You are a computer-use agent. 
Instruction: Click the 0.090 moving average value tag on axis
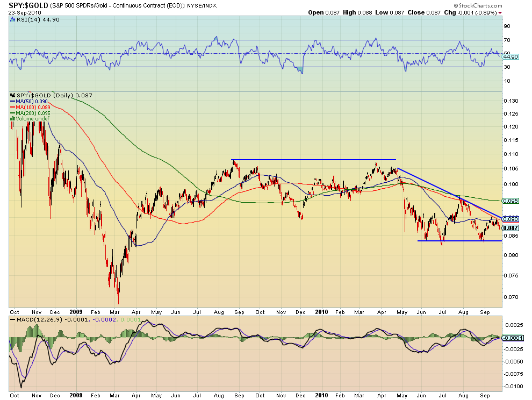click(x=511, y=219)
